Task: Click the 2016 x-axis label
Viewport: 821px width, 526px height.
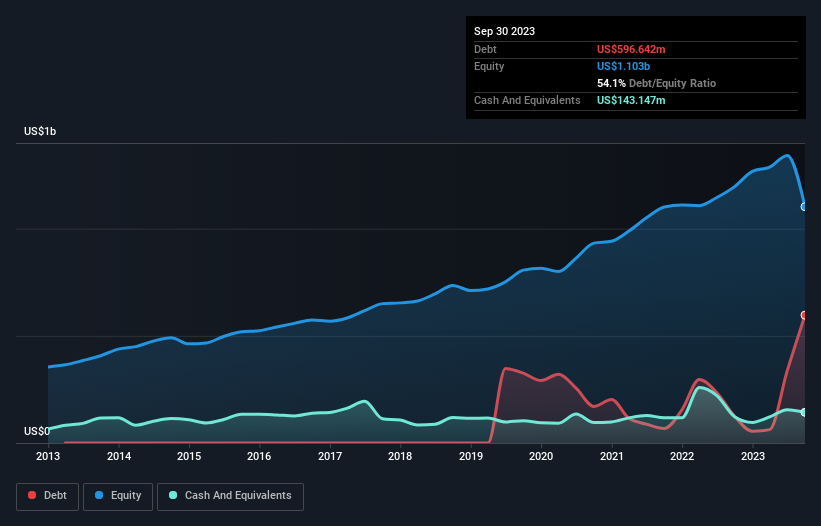Action: click(x=259, y=456)
